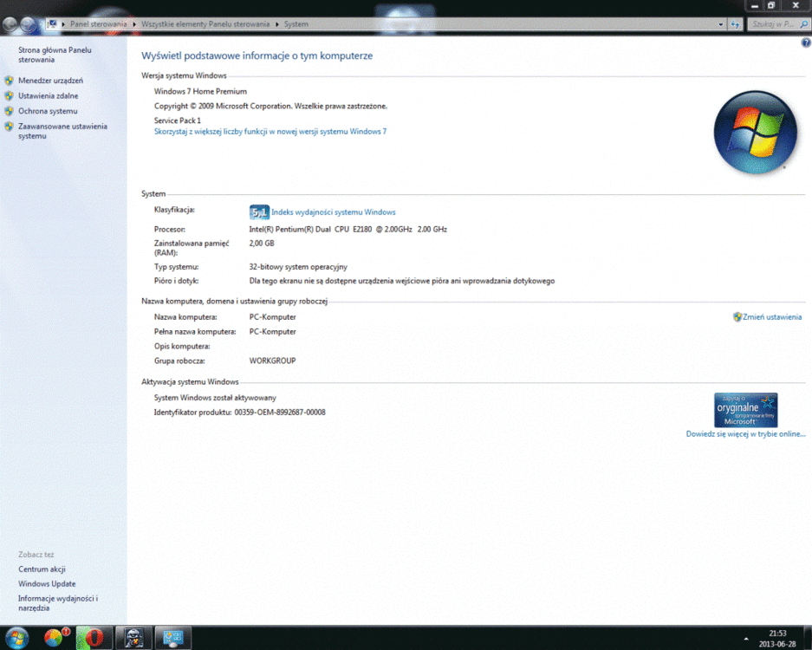
Task: Expand arrow after Wszystkie elementy breadcrumb
Action: (x=276, y=24)
